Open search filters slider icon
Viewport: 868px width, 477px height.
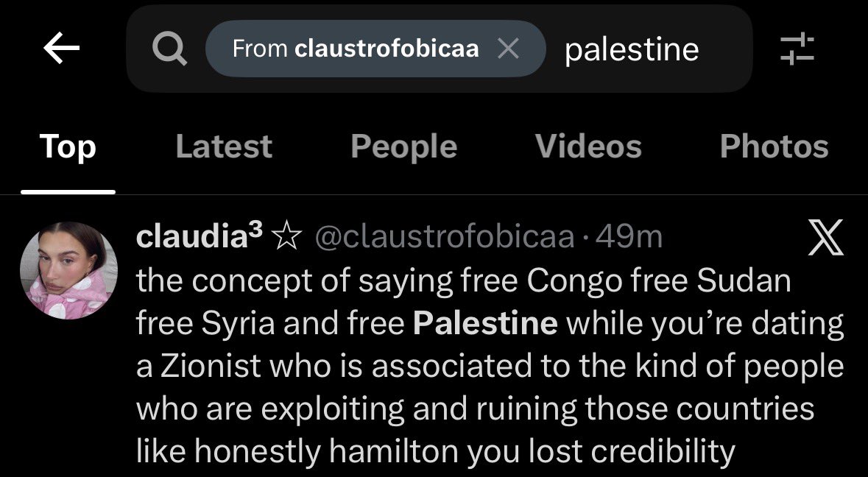[x=797, y=49]
